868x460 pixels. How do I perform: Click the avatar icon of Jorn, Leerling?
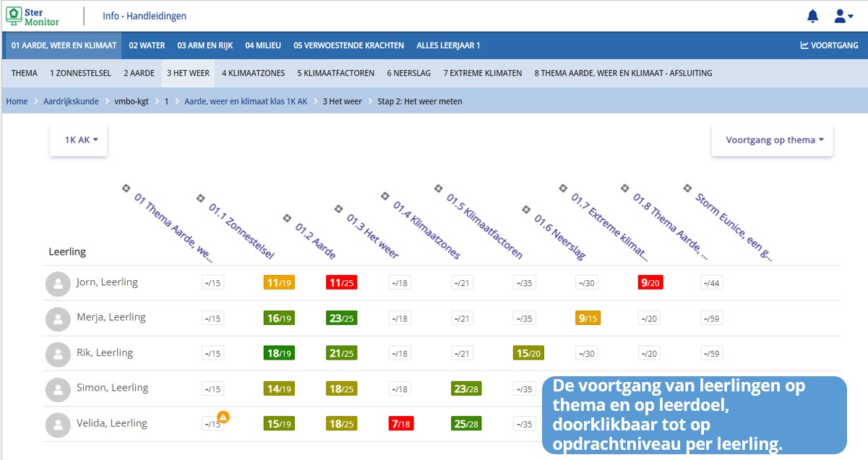click(58, 283)
